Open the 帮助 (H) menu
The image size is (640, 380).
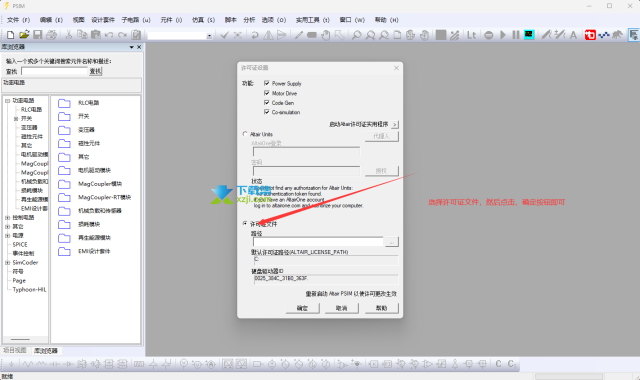coord(386,20)
